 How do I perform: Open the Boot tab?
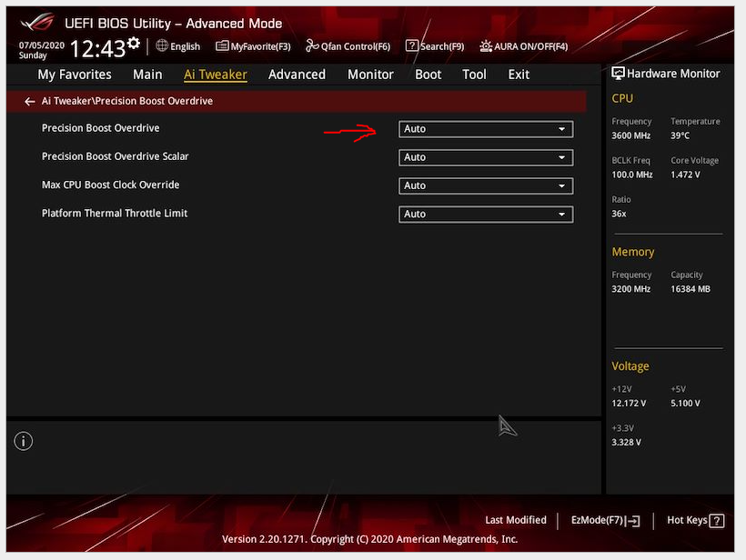428,75
